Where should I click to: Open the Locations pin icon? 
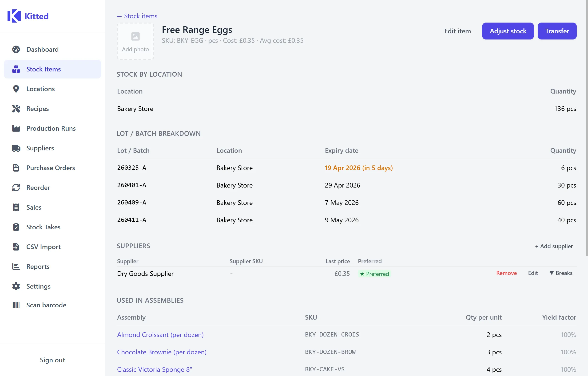click(16, 89)
